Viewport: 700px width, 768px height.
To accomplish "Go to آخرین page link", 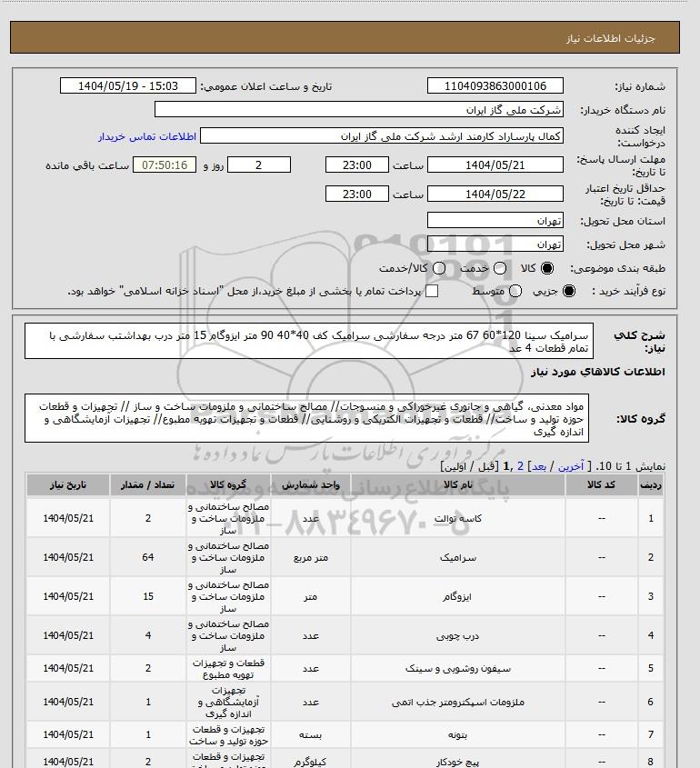I will [571, 466].
